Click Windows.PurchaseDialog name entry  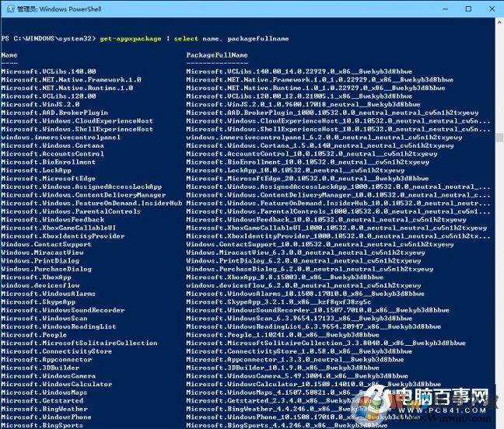[47, 269]
